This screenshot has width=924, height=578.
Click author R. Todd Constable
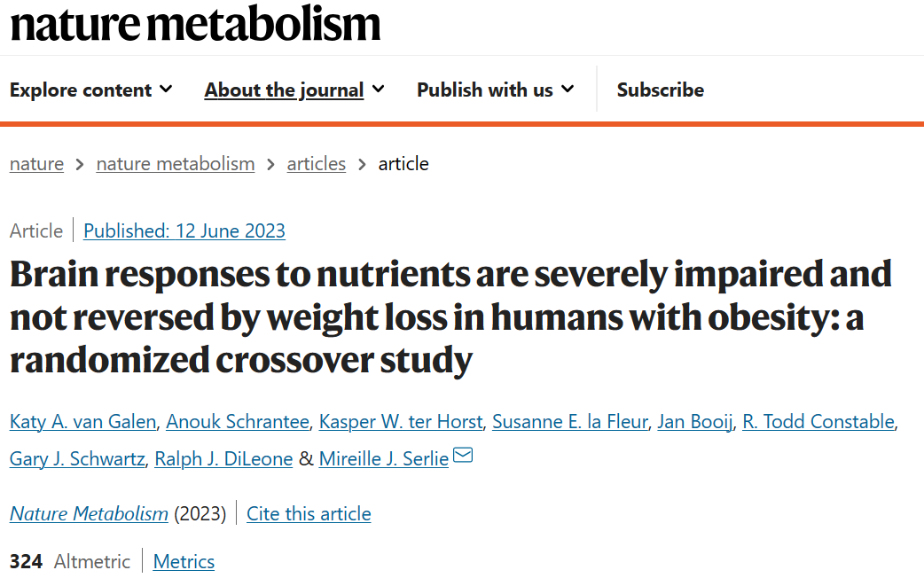point(818,422)
